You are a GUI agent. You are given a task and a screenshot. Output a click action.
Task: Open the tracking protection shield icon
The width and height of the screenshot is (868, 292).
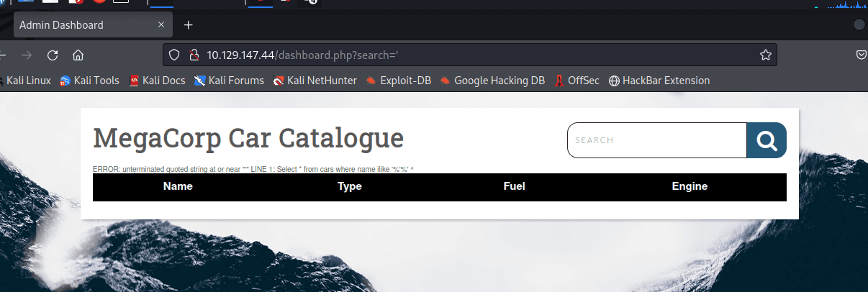tap(173, 55)
